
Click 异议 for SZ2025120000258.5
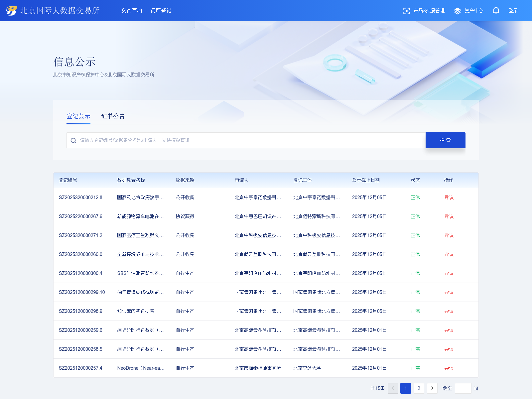(x=449, y=349)
